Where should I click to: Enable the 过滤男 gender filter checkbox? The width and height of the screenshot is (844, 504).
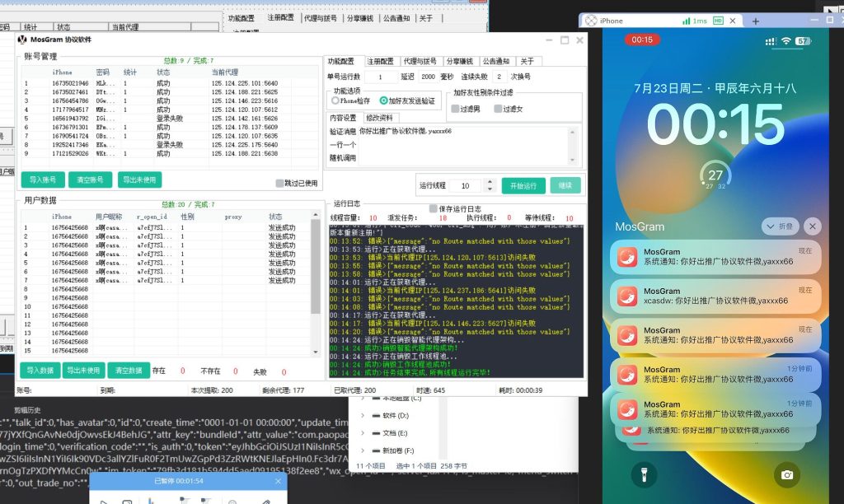454,108
